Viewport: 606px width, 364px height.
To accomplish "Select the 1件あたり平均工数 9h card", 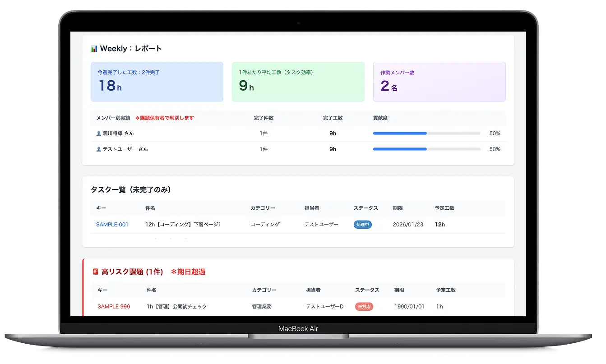I will (298, 82).
